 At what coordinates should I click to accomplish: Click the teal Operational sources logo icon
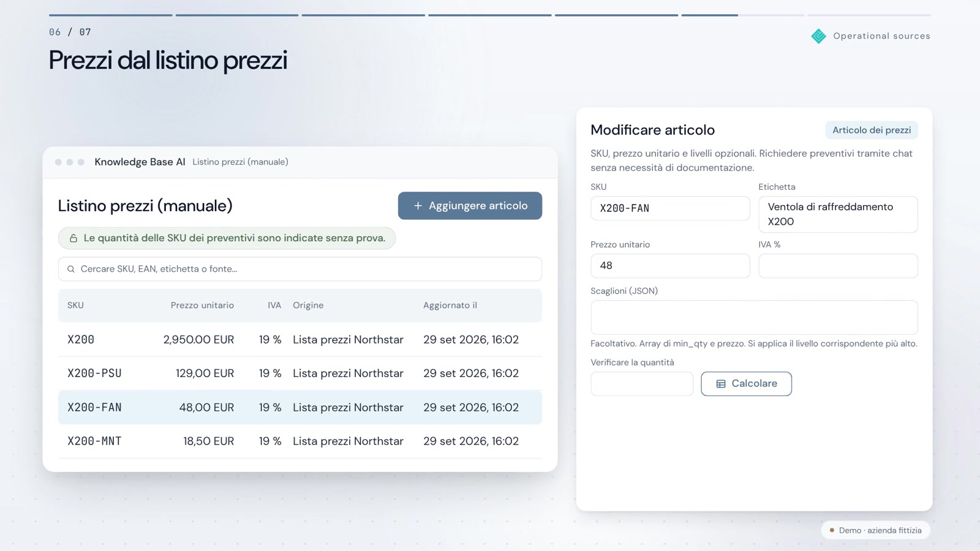coord(818,36)
